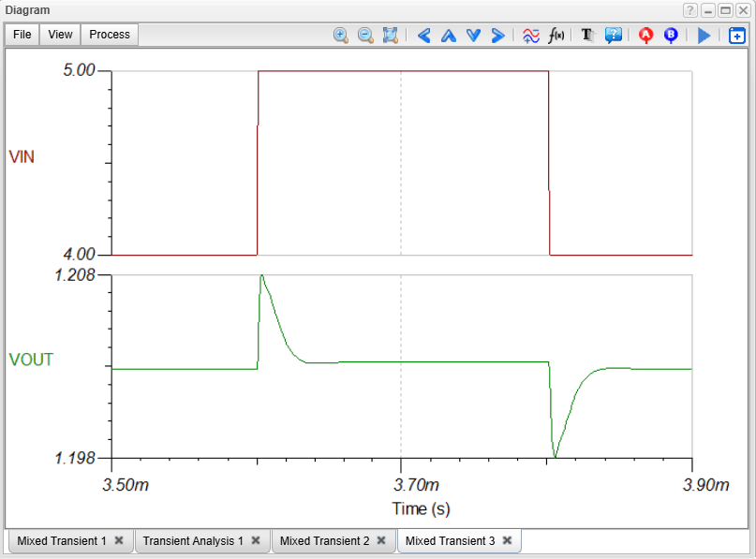Pan the diagram down with arrow icon
This screenshot has height=559, width=756.
pyautogui.click(x=473, y=35)
